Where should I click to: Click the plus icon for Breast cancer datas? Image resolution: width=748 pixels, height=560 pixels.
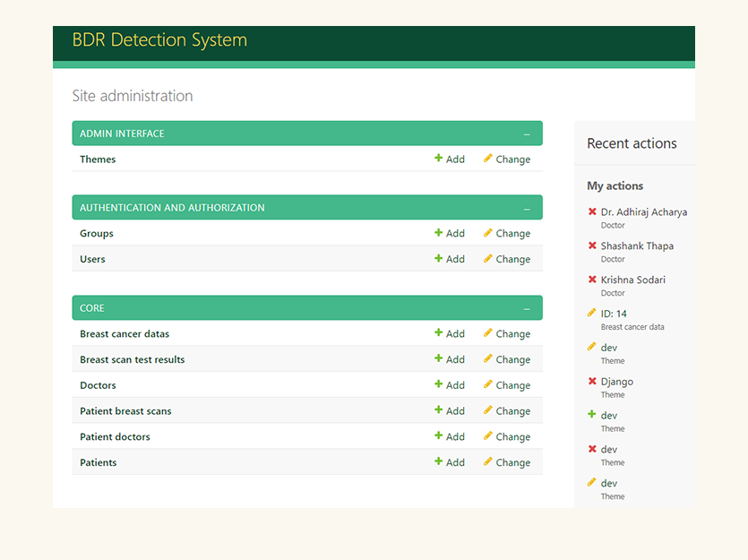[438, 332]
